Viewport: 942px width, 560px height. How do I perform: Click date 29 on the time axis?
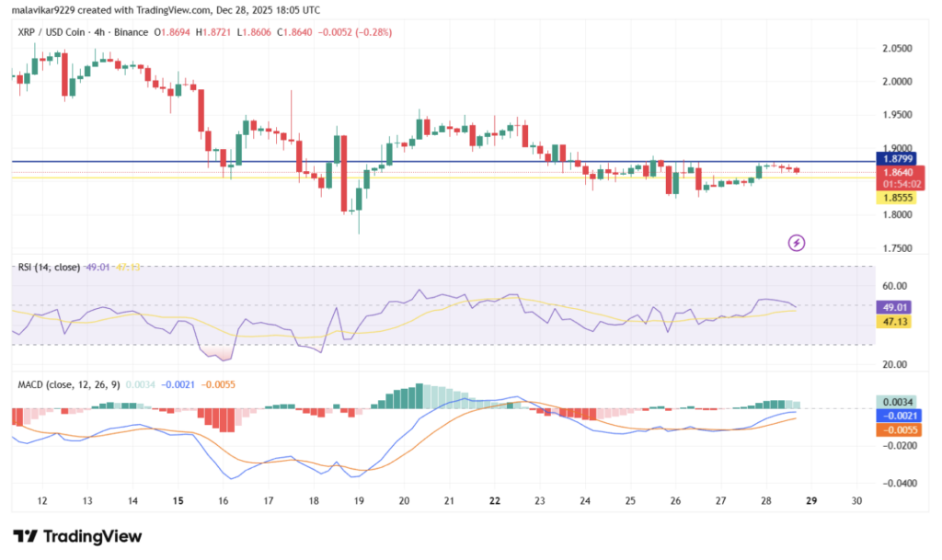[811, 500]
